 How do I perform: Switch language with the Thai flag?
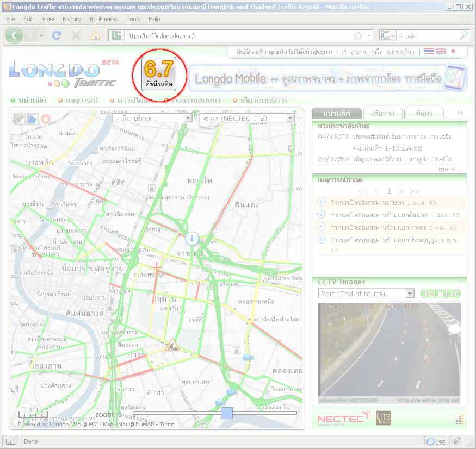pyautogui.click(x=429, y=51)
